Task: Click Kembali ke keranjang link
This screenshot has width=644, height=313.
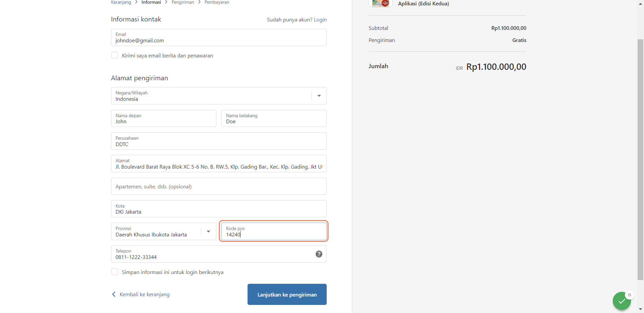Action: pos(145,295)
